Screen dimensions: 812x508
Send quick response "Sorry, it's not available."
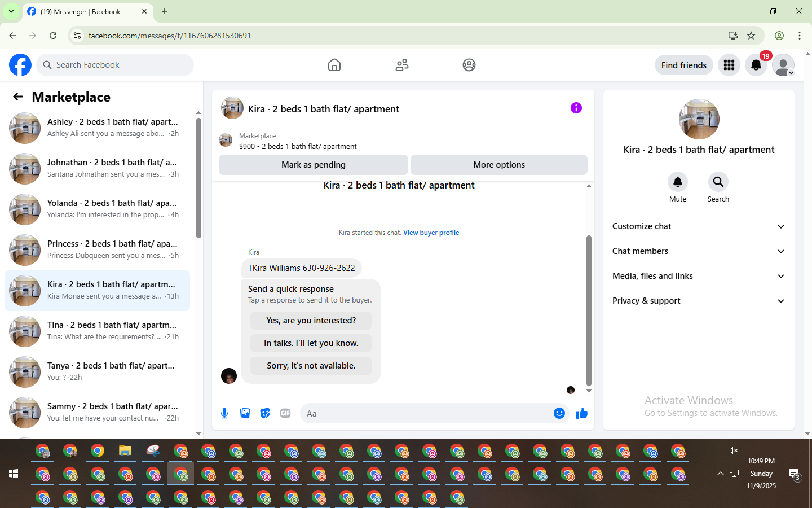pyautogui.click(x=311, y=366)
